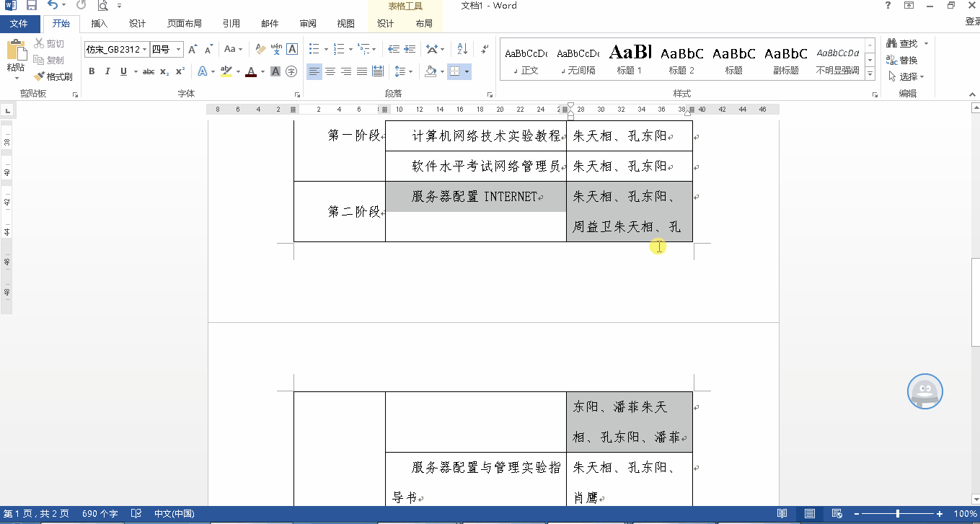Toggle italic formatting

(x=107, y=71)
